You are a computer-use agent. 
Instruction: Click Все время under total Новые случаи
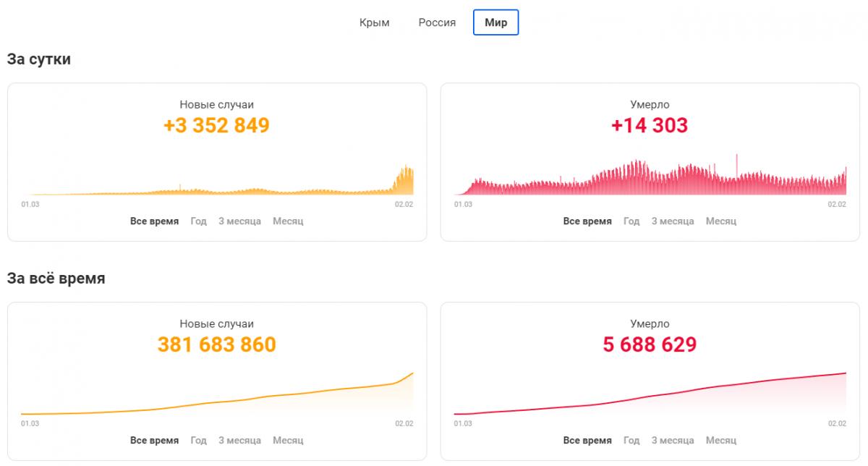(154, 441)
